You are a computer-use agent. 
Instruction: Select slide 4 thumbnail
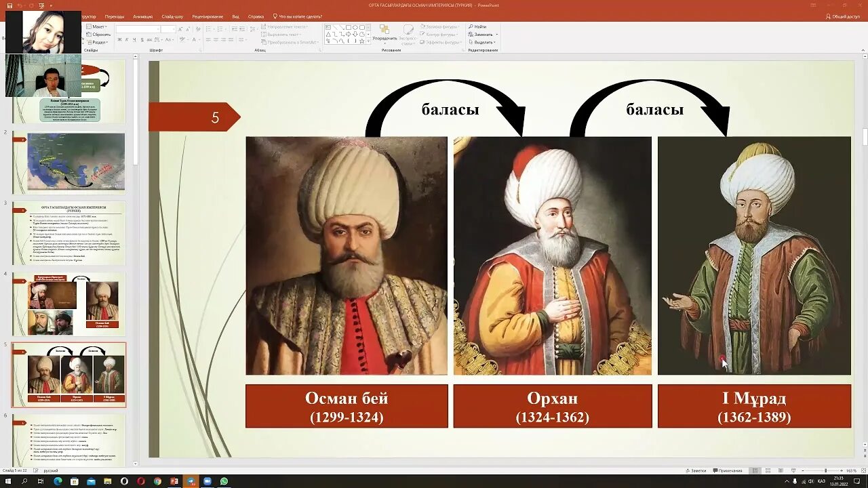pos(69,304)
